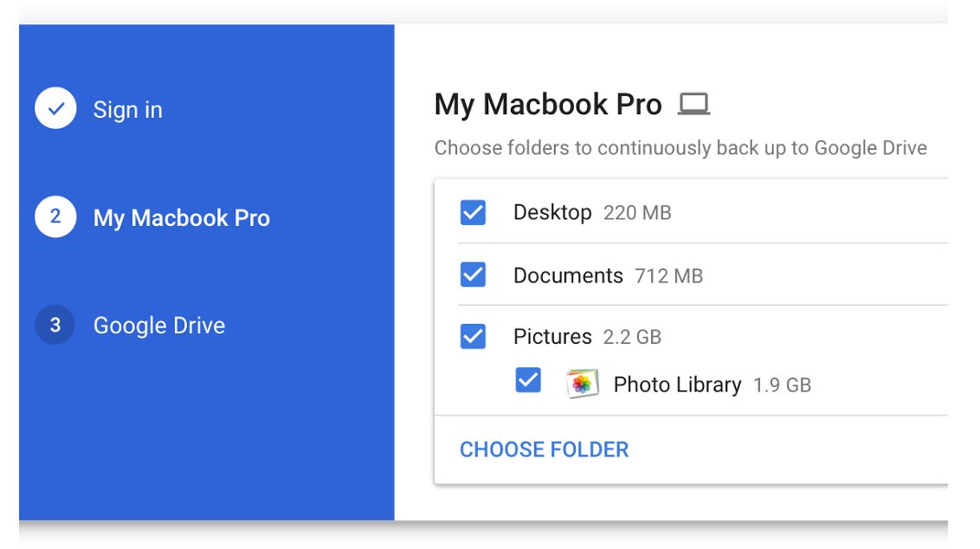The image size is (980, 549).
Task: Open the Google Drive step
Action: 158,326
